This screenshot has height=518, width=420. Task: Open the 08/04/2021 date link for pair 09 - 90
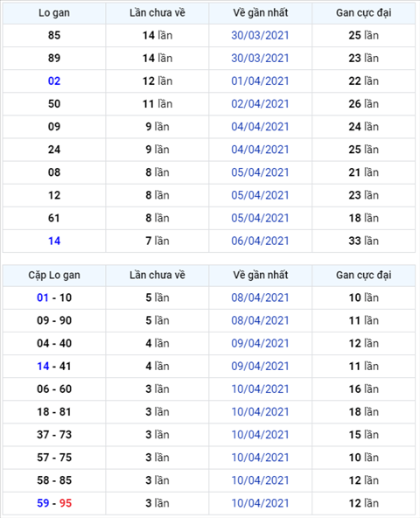tap(260, 320)
